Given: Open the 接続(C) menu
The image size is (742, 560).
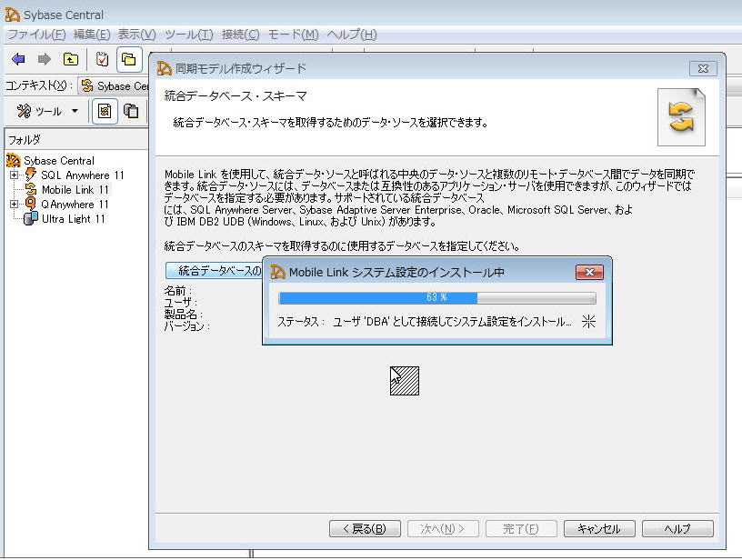Looking at the screenshot, I should click(240, 35).
